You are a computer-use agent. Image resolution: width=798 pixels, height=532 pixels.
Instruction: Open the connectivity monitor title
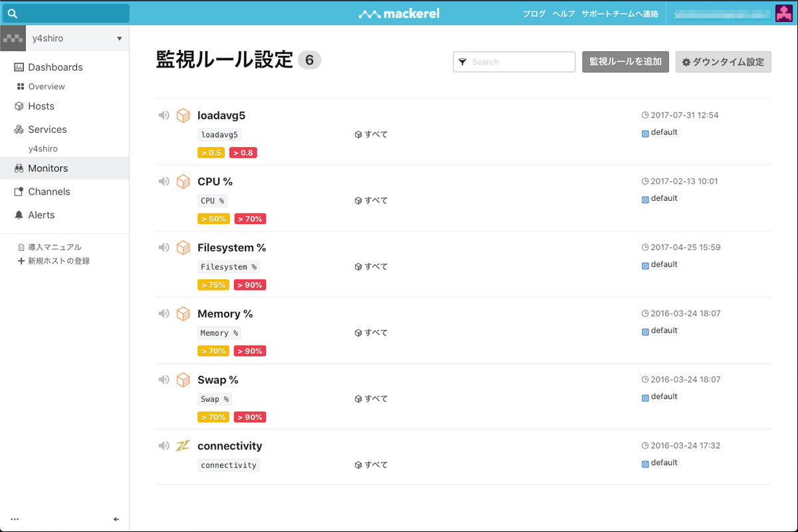(230, 446)
